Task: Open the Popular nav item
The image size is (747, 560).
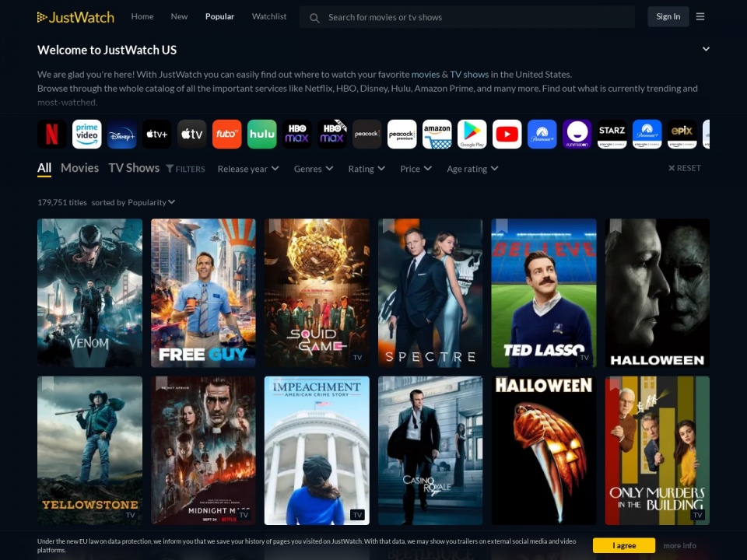Action: 219,16
